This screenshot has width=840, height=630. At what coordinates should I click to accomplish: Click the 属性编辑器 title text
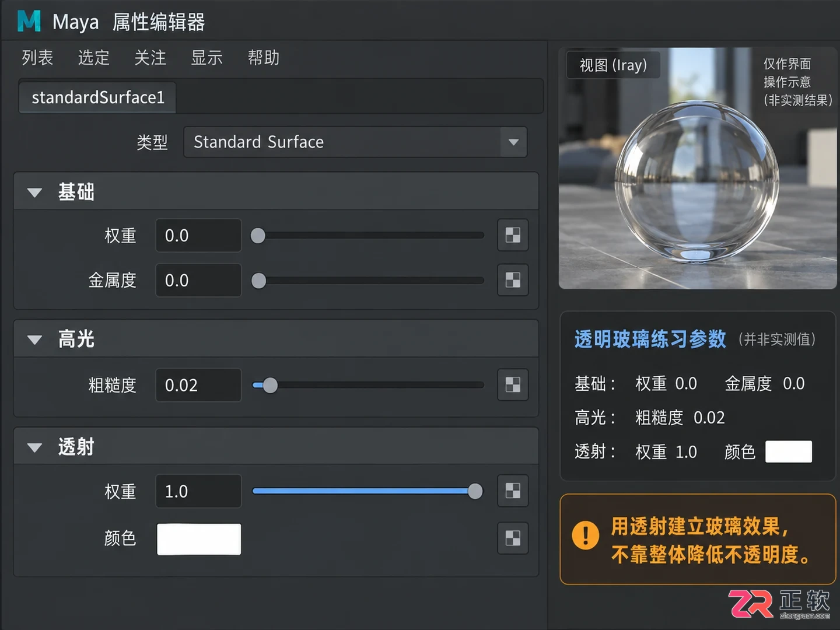click(x=159, y=22)
